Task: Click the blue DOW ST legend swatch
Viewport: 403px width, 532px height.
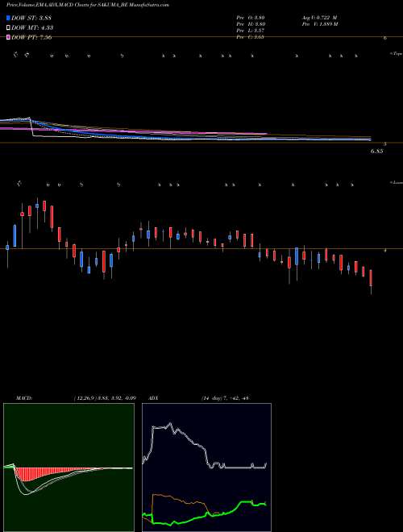Action: coord(9,18)
